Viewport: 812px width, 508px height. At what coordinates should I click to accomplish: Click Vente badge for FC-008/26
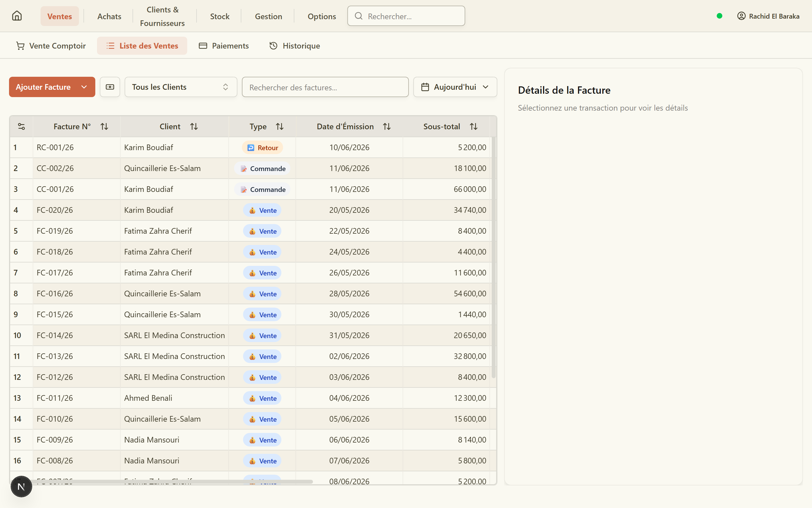pos(262,461)
